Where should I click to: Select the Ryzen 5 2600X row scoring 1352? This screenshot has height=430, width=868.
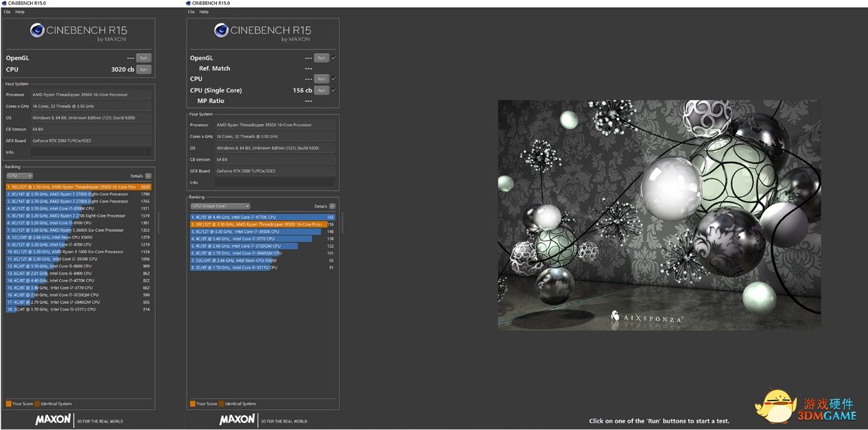click(x=79, y=230)
